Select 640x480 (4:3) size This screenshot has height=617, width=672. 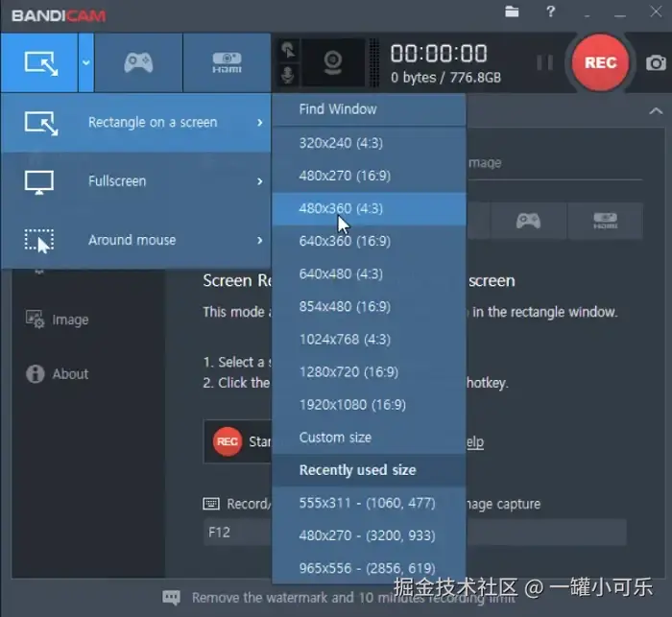coord(369,273)
